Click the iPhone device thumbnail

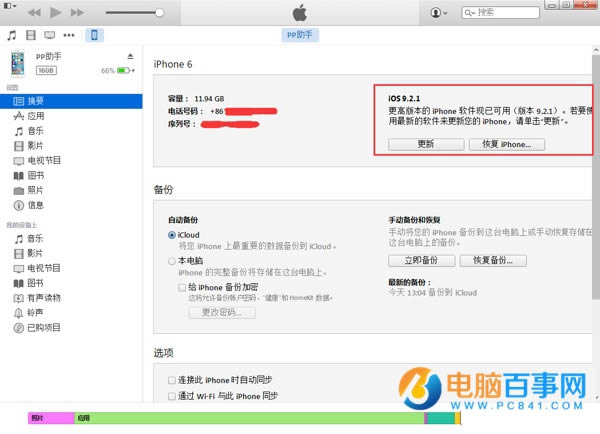click(x=18, y=63)
